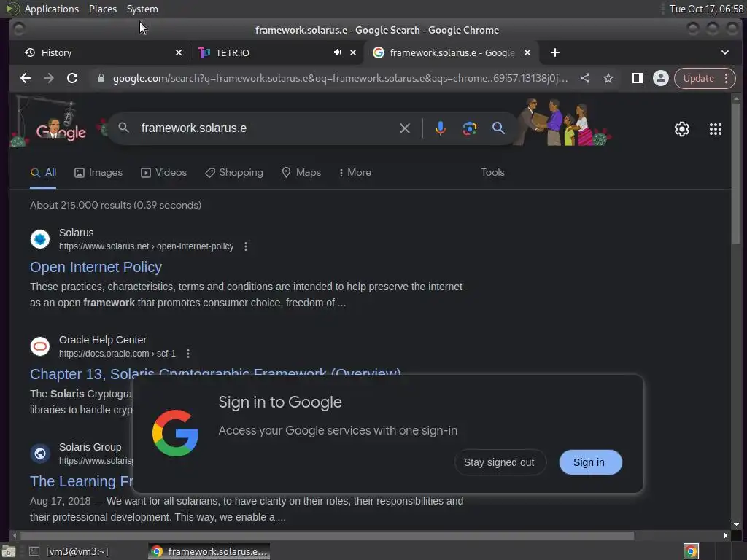Click the Update button in Chrome toolbar
The height and width of the screenshot is (560, 747).
click(698, 78)
